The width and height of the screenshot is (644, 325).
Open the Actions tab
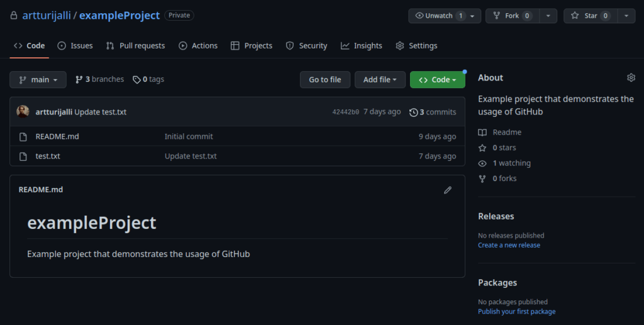pos(198,45)
